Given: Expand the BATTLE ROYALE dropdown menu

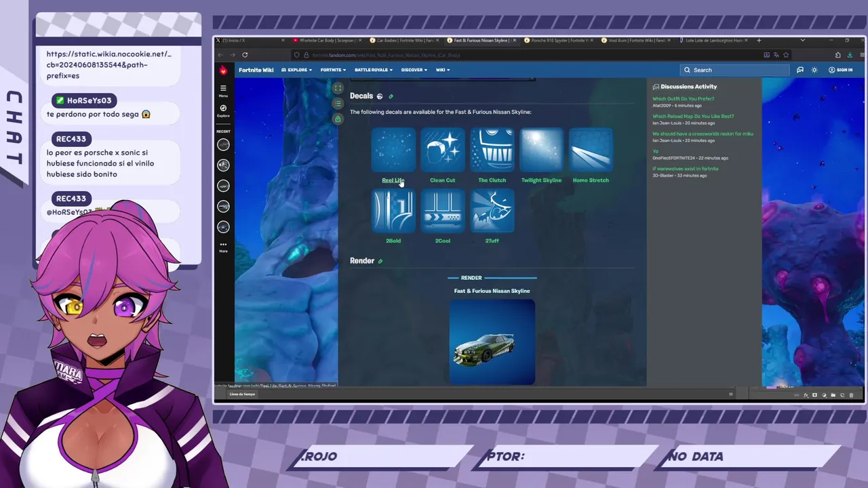Looking at the screenshot, I should coord(373,70).
